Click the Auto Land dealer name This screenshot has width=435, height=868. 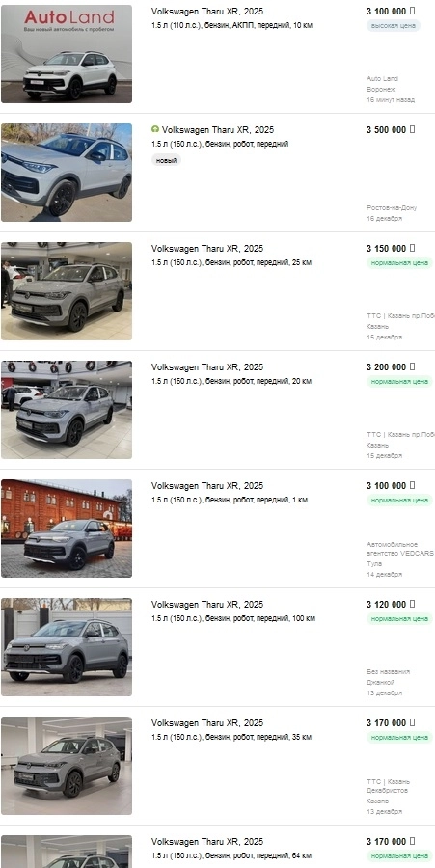coord(382,79)
